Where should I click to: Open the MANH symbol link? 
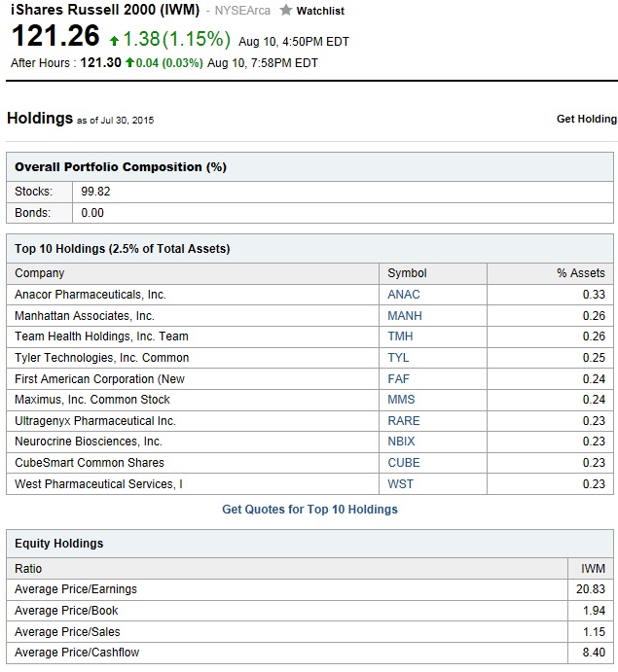[405, 316]
